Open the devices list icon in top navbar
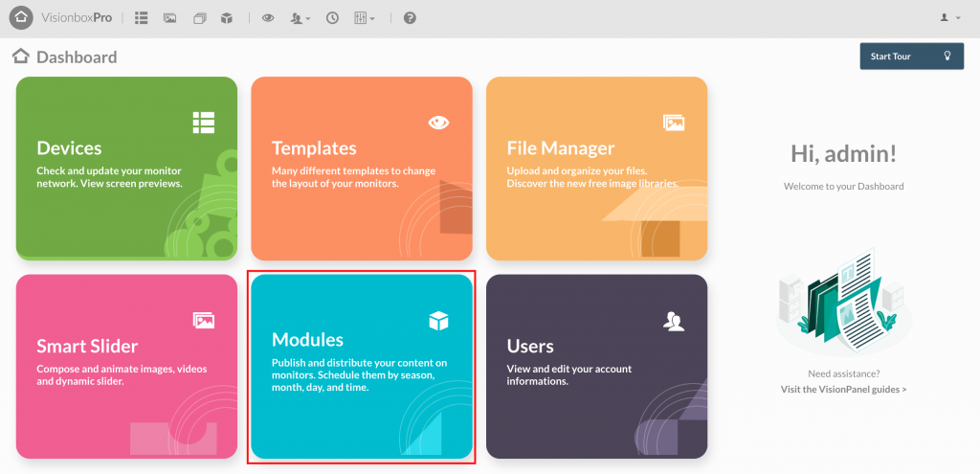Viewport: 980px width, 474px height. pos(142,18)
